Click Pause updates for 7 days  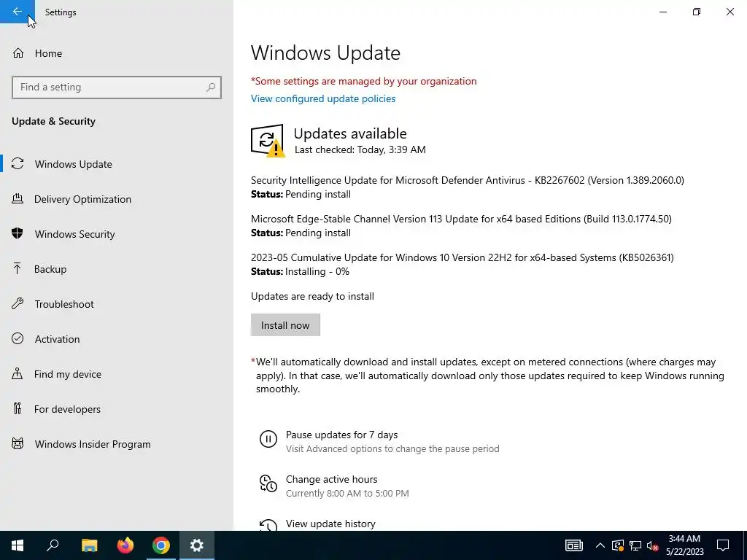(341, 435)
